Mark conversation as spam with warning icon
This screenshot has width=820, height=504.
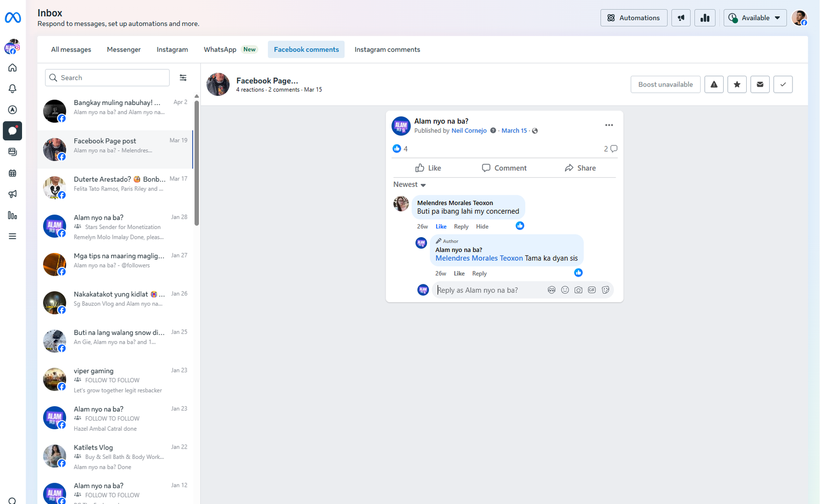pos(713,85)
